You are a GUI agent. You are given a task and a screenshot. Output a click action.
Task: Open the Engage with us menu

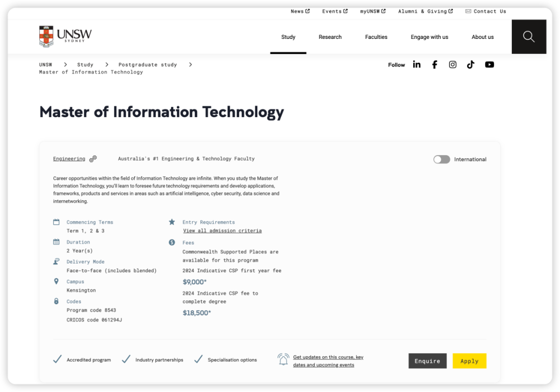pyautogui.click(x=429, y=37)
